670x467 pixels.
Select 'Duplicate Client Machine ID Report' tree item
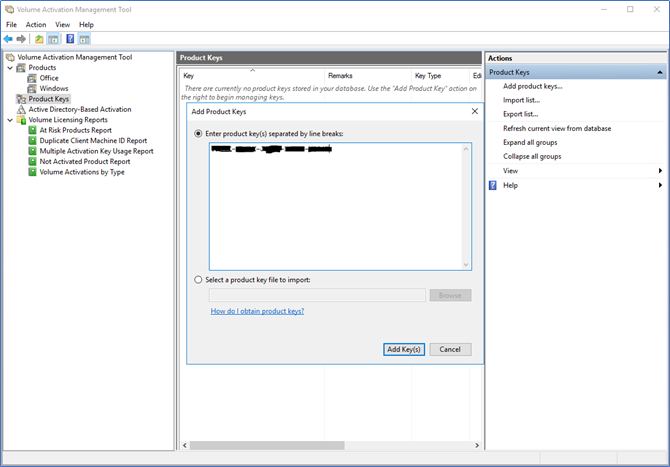click(x=93, y=141)
